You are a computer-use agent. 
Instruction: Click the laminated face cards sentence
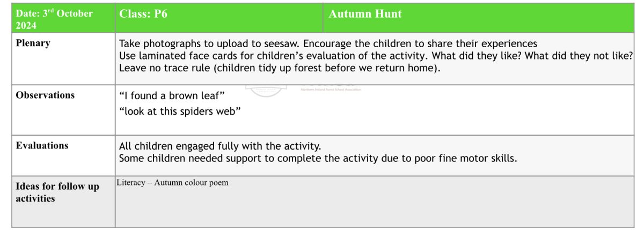tap(376, 56)
